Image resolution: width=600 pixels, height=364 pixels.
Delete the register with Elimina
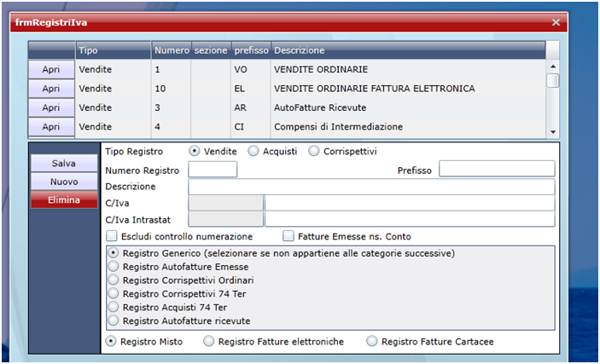click(64, 199)
